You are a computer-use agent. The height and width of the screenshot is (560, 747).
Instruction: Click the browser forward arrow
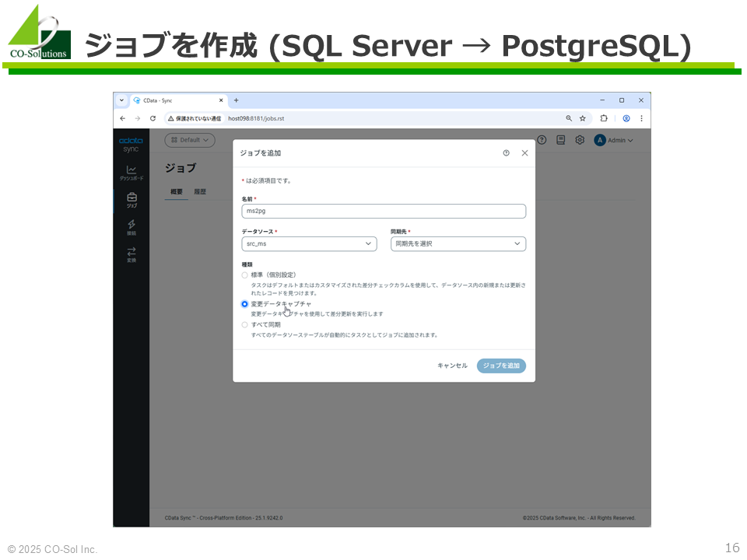[138, 118]
